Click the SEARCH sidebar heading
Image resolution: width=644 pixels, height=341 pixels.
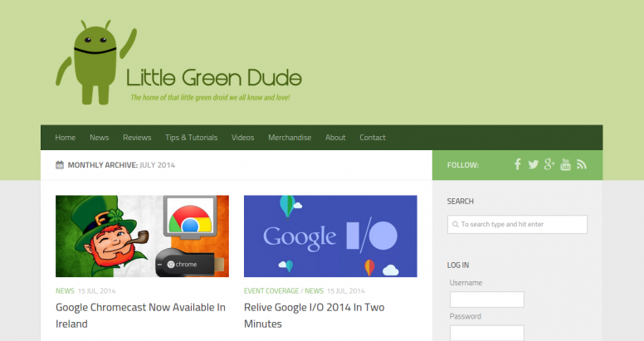(x=461, y=202)
